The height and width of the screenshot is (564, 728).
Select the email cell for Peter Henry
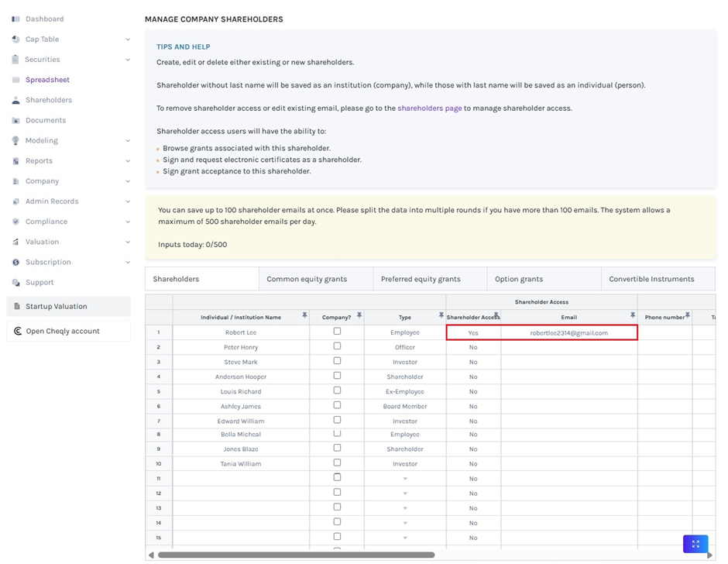coord(568,347)
